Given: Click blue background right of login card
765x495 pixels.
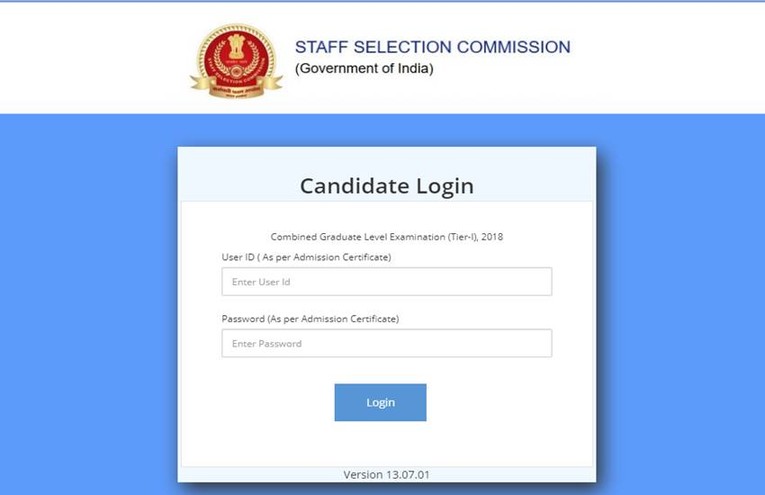Looking at the screenshot, I should pyautogui.click(x=680, y=300).
